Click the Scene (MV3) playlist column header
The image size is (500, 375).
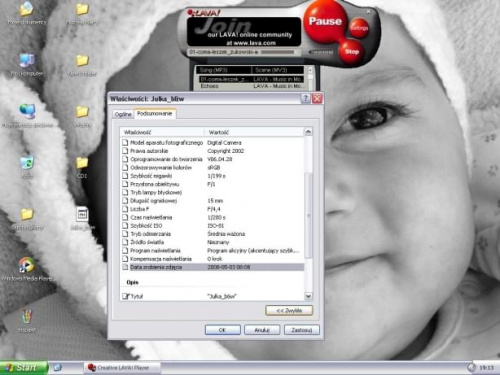[278, 70]
